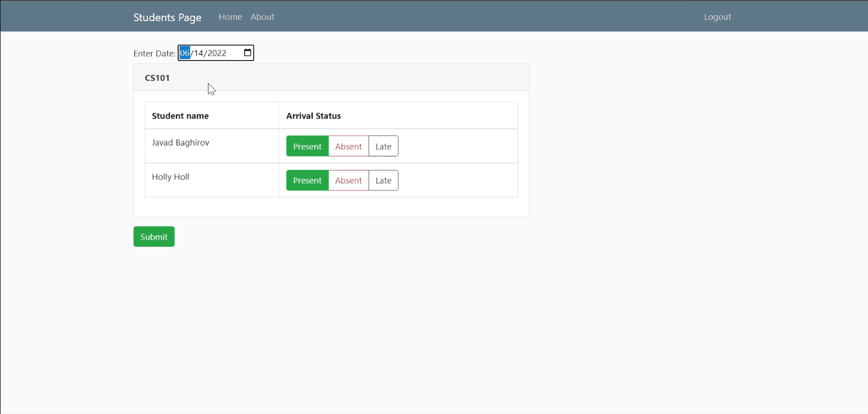Mark Javad Baghirov as Present
The image size is (868, 414).
(x=307, y=146)
